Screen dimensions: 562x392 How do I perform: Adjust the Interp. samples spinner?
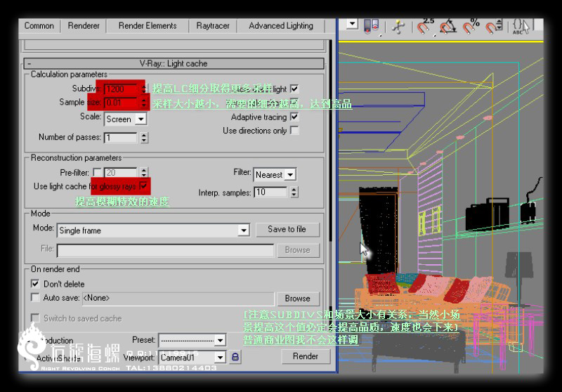(x=294, y=192)
